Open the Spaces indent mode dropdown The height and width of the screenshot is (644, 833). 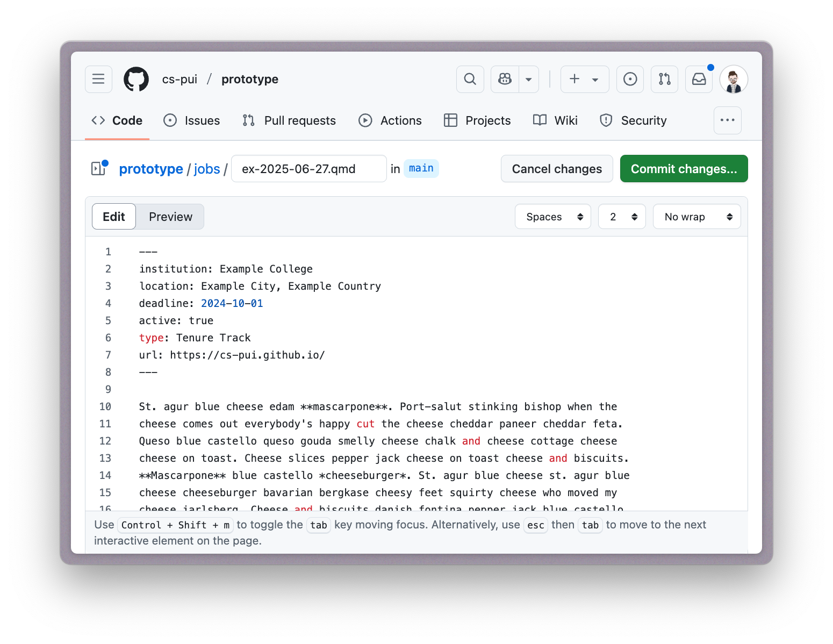click(x=553, y=217)
